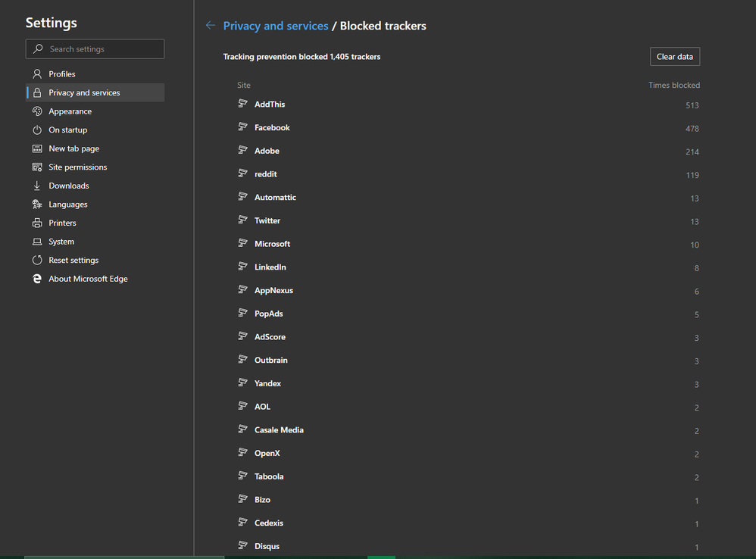Click the Blocked trackers page title
The height and width of the screenshot is (559, 756).
[383, 26]
